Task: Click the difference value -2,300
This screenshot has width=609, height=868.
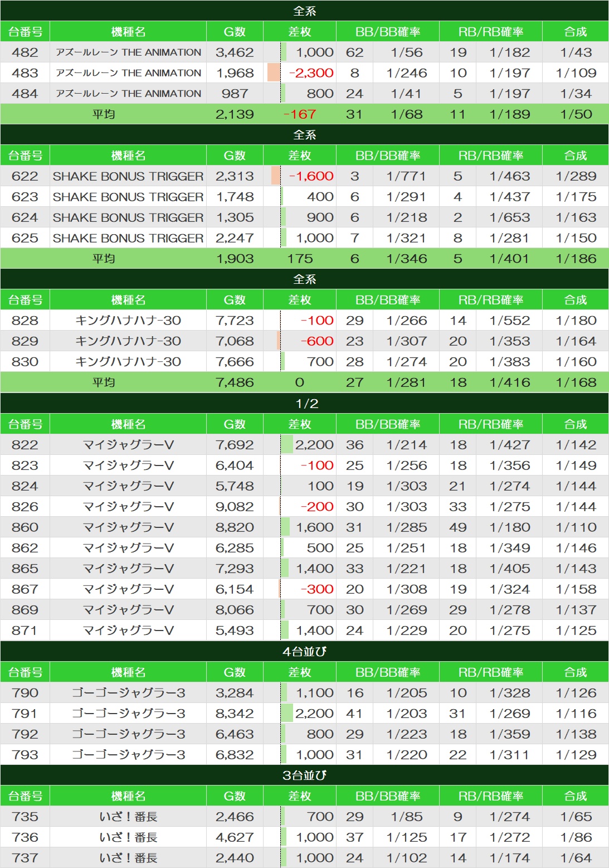Action: (311, 73)
